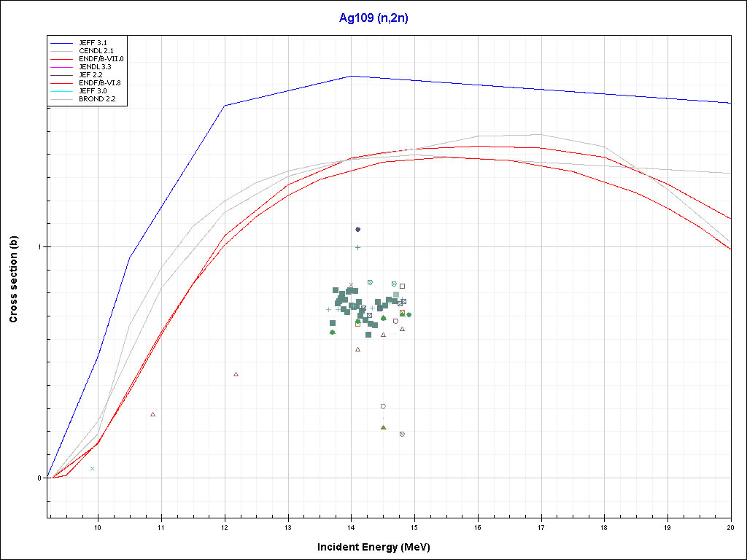Image resolution: width=747 pixels, height=560 pixels.
Task: Click the 0 tick label on y-axis
Action: [41, 478]
